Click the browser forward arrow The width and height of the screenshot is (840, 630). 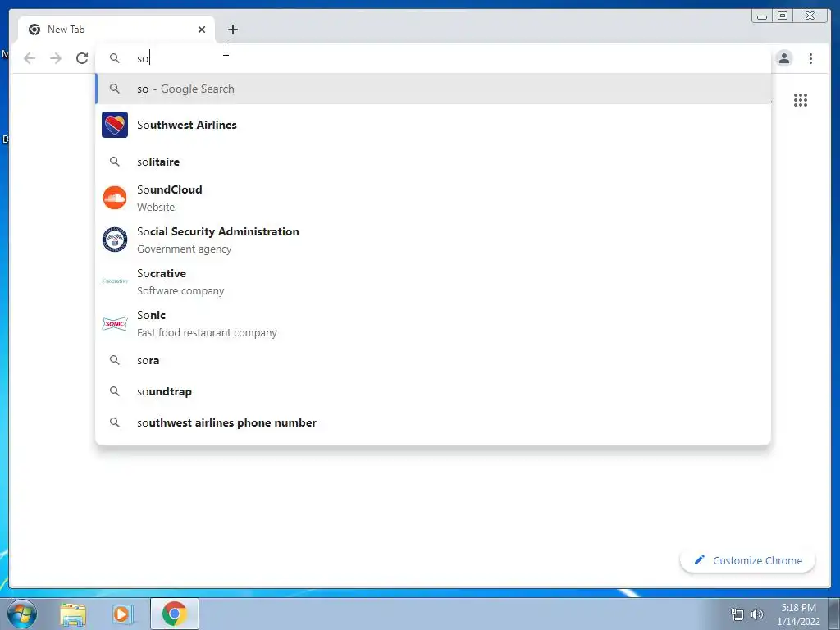(x=56, y=58)
